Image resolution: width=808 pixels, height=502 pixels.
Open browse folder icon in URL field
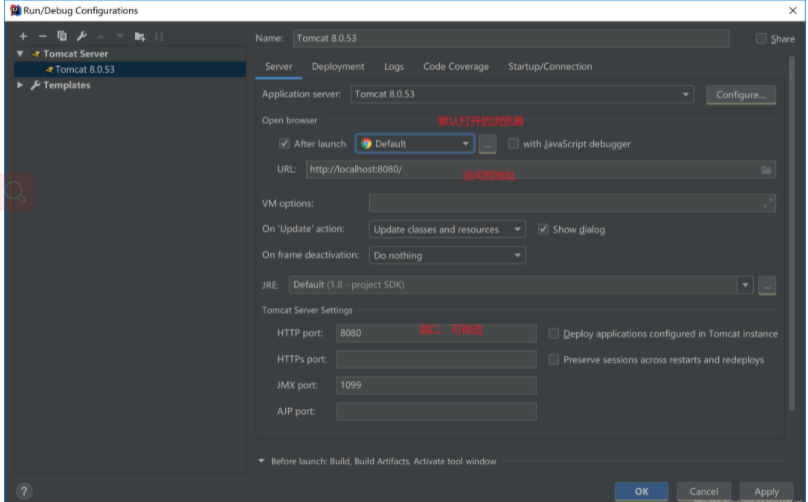coord(766,170)
